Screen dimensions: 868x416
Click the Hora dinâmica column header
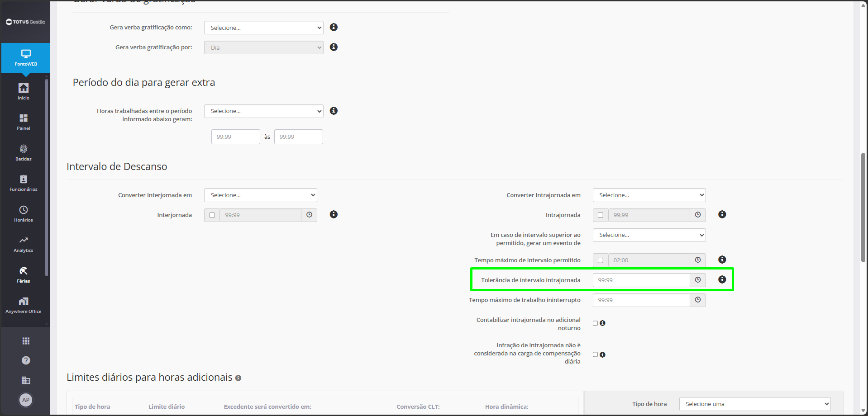507,407
